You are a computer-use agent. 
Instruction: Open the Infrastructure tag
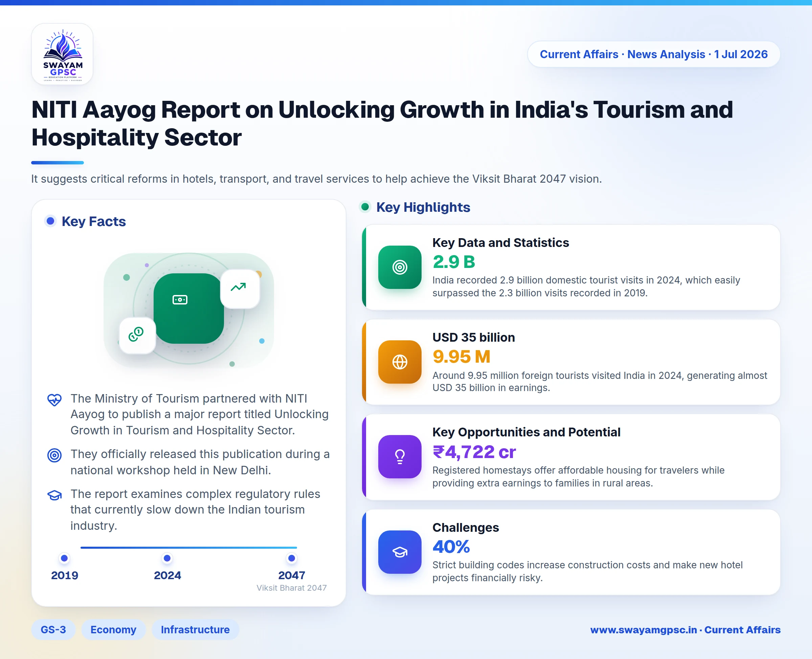coord(196,630)
